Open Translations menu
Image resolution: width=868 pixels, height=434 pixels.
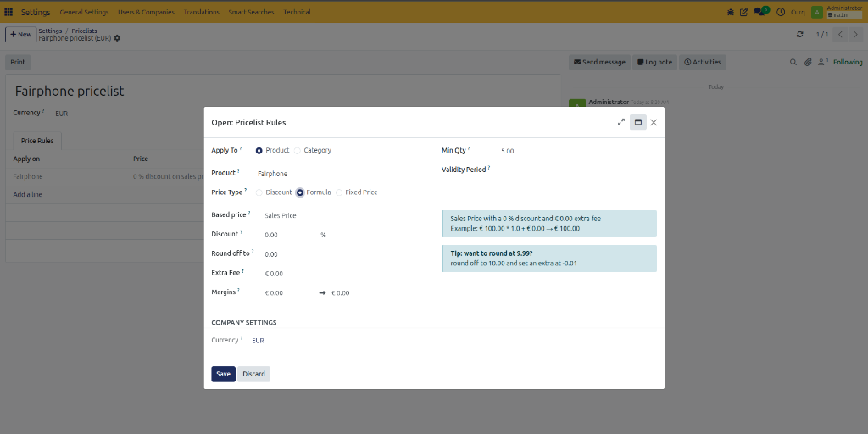[x=202, y=12]
